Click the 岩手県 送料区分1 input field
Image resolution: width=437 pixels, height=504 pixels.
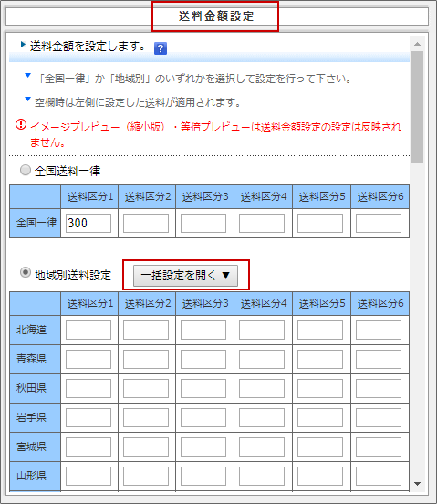pyautogui.click(x=88, y=418)
